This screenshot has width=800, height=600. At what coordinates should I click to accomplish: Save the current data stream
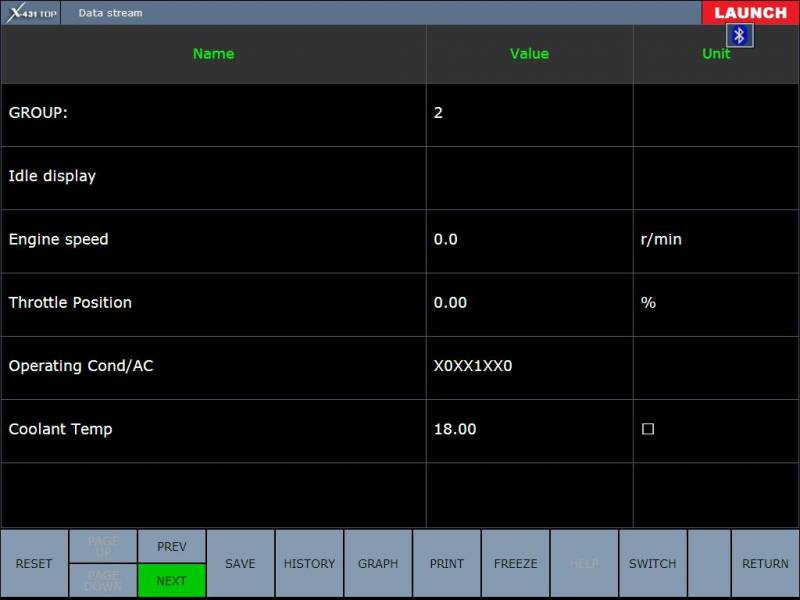[x=240, y=564]
